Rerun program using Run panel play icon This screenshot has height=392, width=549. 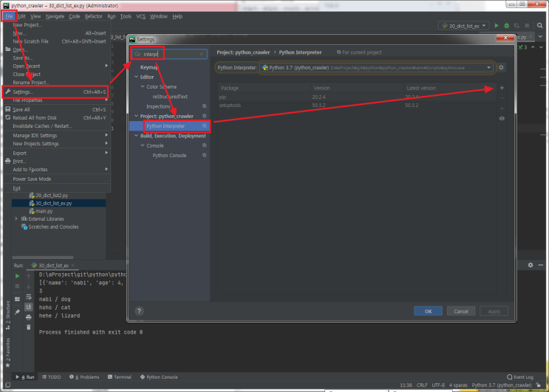[17, 276]
